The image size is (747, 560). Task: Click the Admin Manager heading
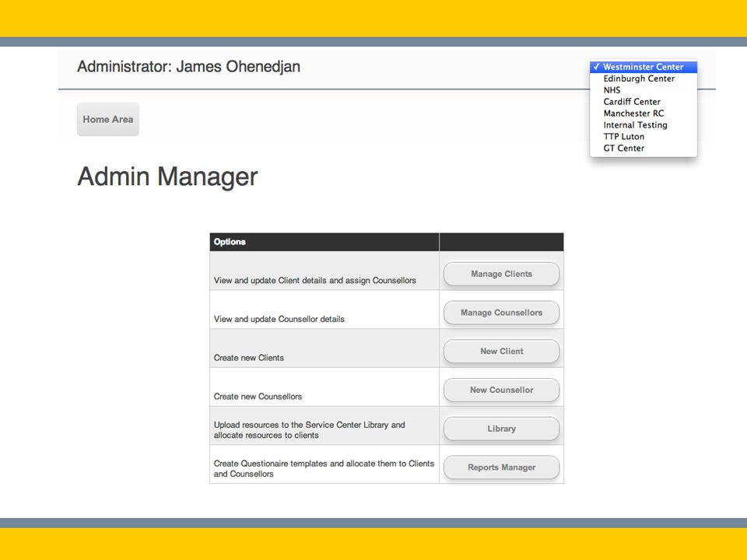(167, 177)
